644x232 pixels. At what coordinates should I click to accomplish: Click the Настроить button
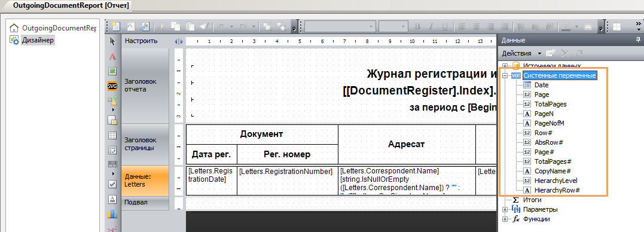[141, 41]
